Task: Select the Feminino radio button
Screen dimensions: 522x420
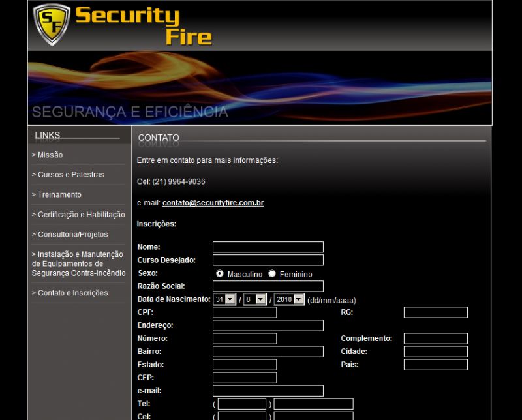Action: pos(272,273)
